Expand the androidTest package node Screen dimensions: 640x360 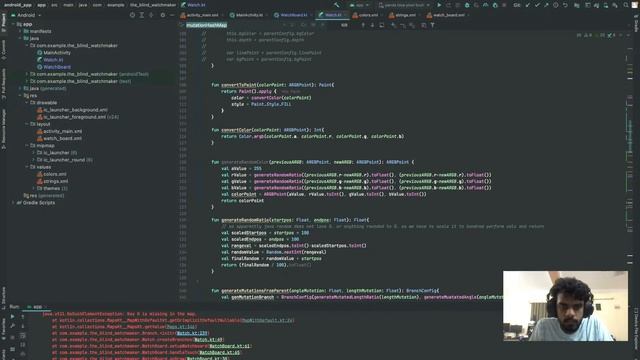pyautogui.click(x=27, y=74)
